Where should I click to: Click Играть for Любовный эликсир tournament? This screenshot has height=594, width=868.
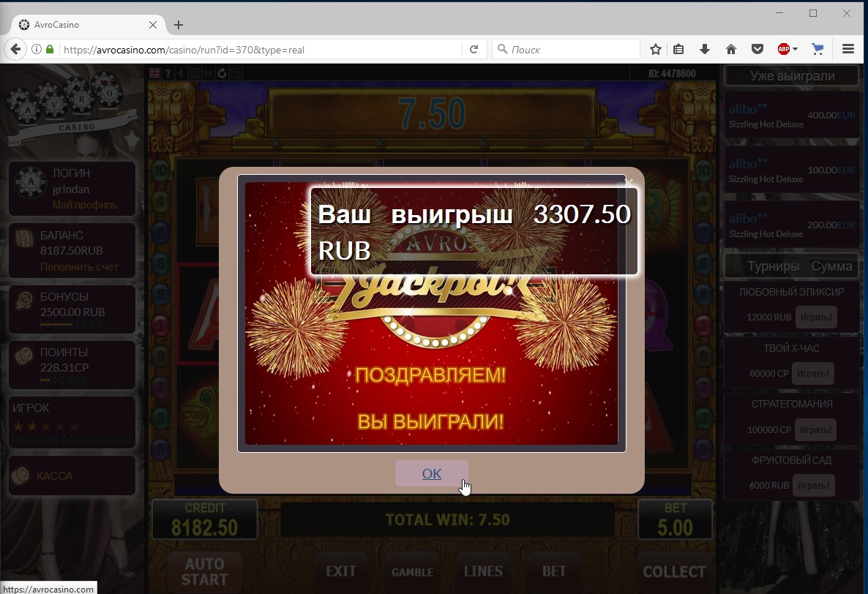816,317
